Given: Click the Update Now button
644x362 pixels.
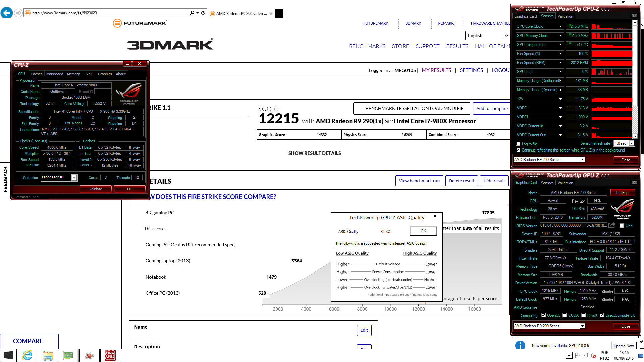Looking at the screenshot, I should tap(624, 346).
